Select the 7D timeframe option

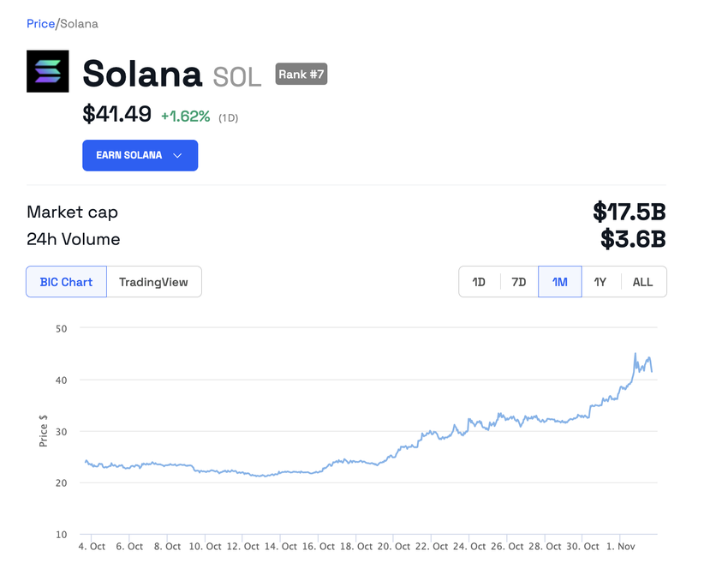coord(518,281)
